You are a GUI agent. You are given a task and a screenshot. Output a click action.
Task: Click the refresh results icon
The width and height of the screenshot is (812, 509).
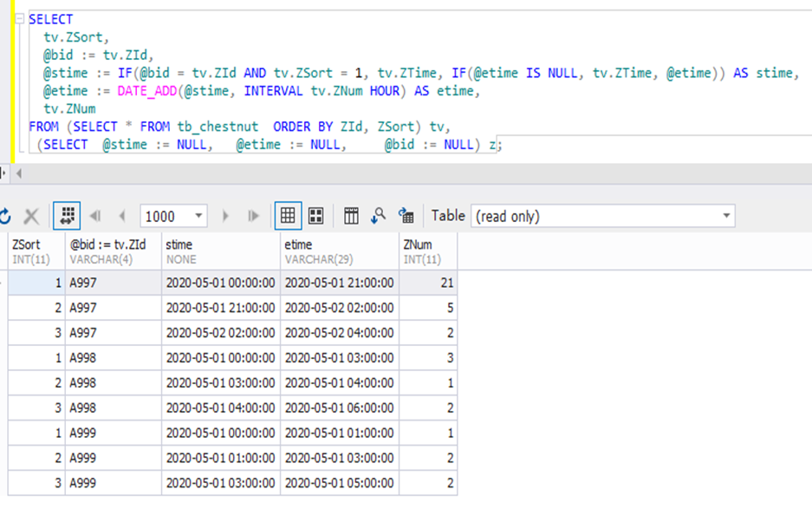[x=5, y=216]
